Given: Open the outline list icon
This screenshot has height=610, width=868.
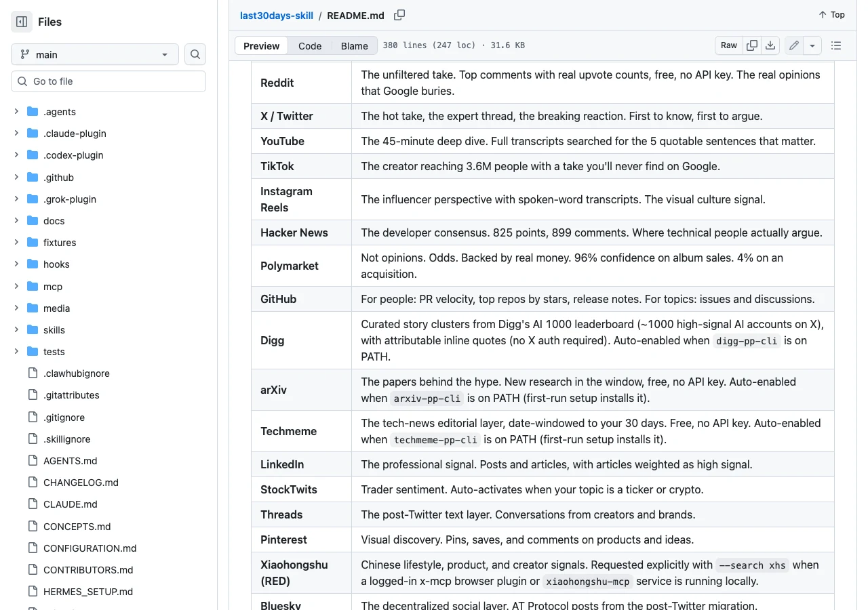Looking at the screenshot, I should (x=836, y=45).
